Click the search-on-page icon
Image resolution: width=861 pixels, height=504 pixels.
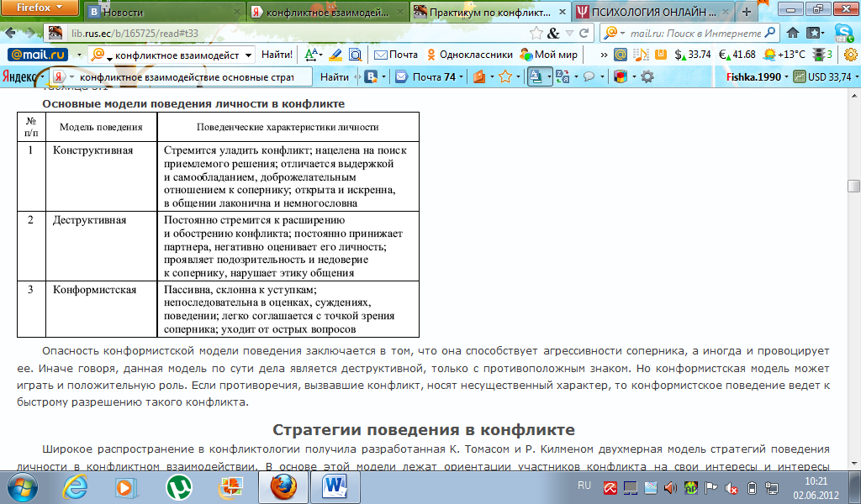[356, 55]
